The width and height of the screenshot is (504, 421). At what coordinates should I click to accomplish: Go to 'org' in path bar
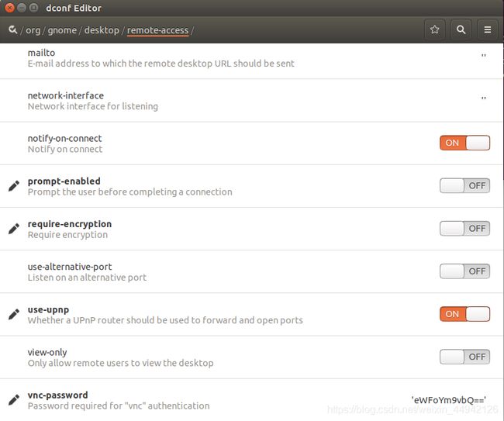tap(33, 30)
